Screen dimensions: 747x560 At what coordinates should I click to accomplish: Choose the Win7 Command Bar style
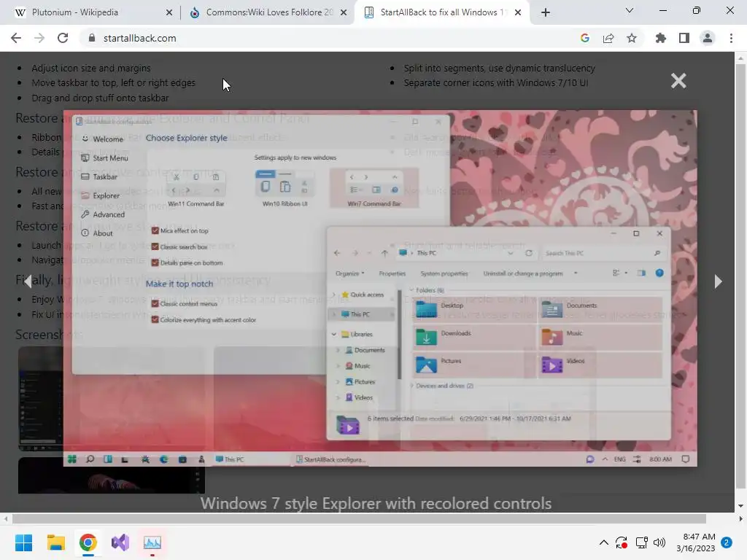click(x=374, y=188)
